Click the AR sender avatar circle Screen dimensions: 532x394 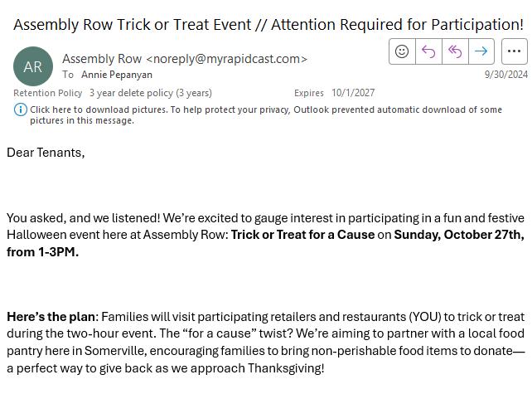pos(33,66)
